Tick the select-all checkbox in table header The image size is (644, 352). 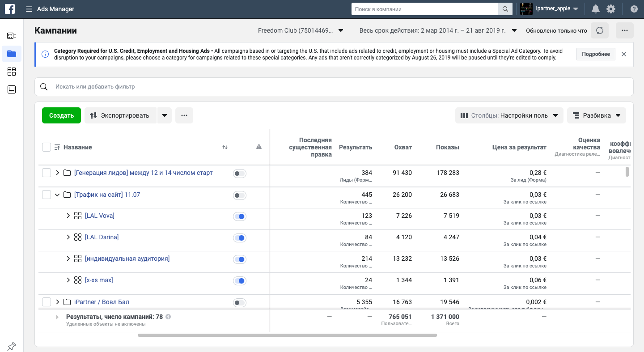click(x=47, y=147)
